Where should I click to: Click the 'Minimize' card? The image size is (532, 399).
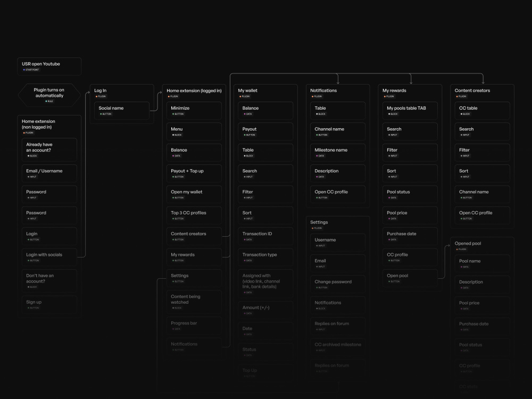[194, 111]
